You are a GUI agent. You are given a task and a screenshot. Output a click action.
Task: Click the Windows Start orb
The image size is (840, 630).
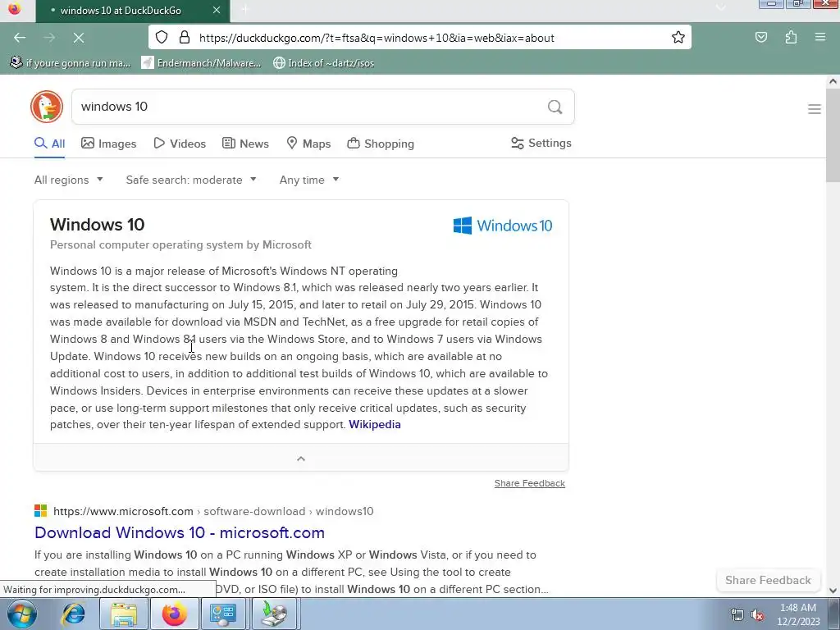click(x=22, y=614)
